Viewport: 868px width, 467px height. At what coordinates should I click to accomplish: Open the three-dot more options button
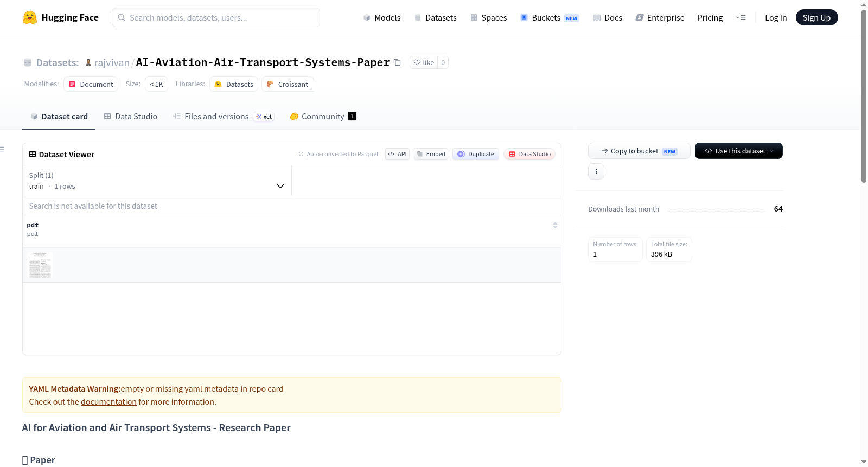coord(596,171)
